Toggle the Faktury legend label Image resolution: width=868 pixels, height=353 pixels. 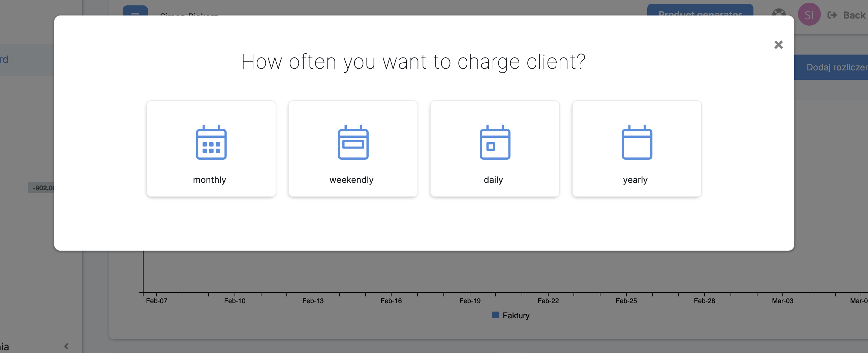tap(516, 315)
